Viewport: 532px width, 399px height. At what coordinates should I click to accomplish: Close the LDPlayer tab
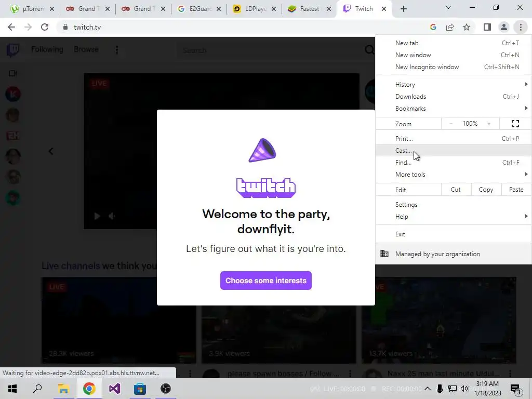pos(274,9)
